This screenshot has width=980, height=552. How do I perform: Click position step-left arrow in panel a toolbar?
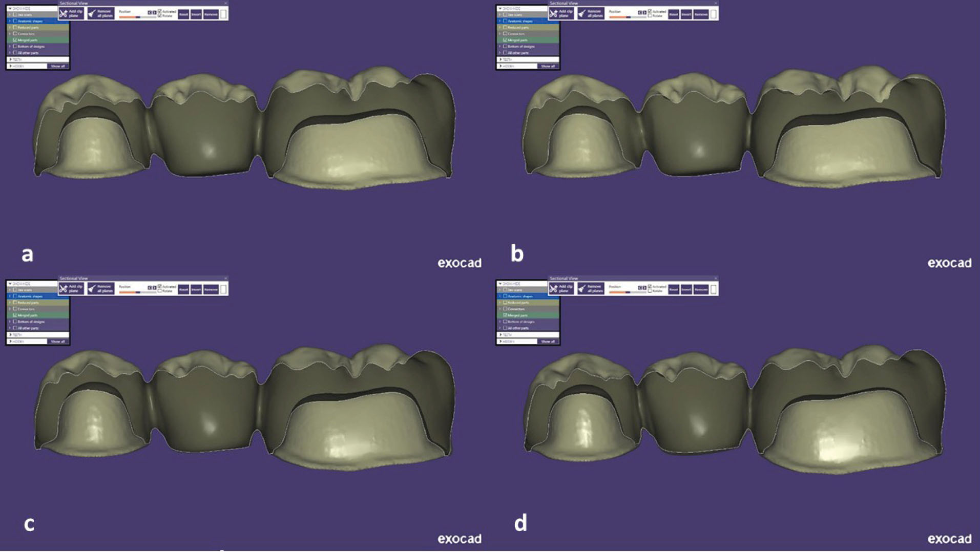coord(150,12)
